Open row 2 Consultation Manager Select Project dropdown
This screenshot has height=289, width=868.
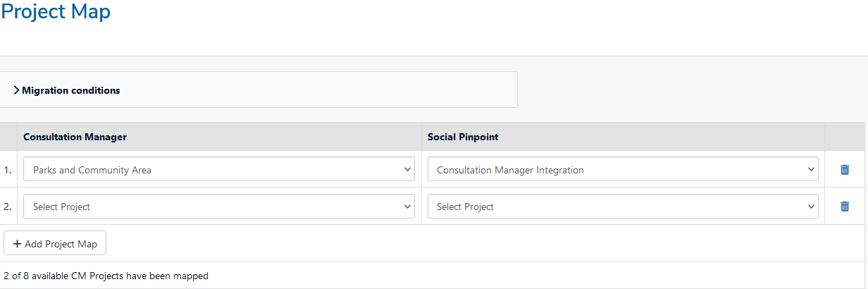[x=219, y=207]
